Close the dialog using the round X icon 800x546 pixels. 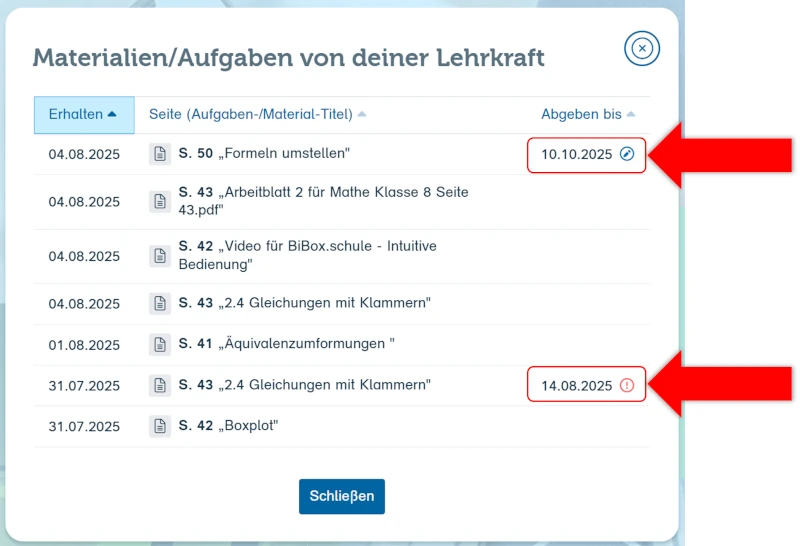click(642, 48)
